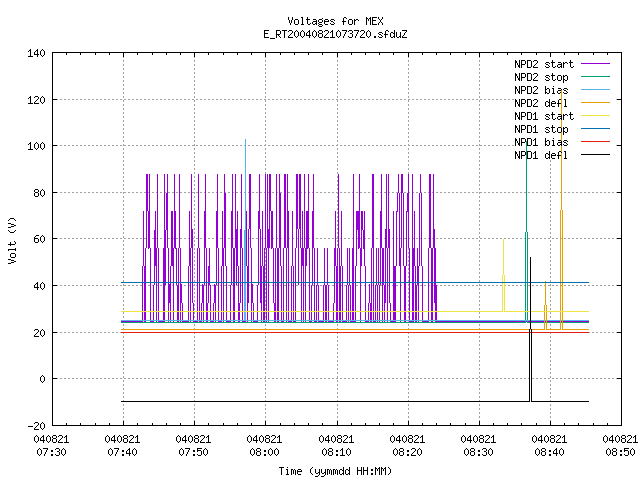Click the x-axis tick label 08:10
The width and height of the screenshot is (640, 480).
pos(336,452)
